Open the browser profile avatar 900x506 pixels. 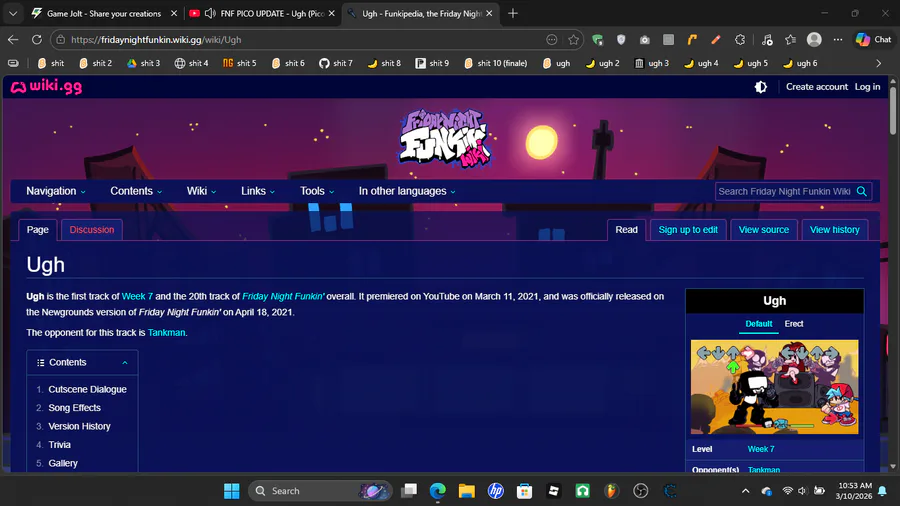[814, 40]
